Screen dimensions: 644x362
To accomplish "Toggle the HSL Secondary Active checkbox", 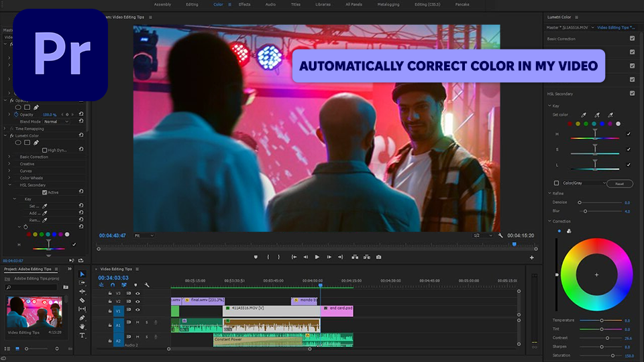I will tap(44, 192).
